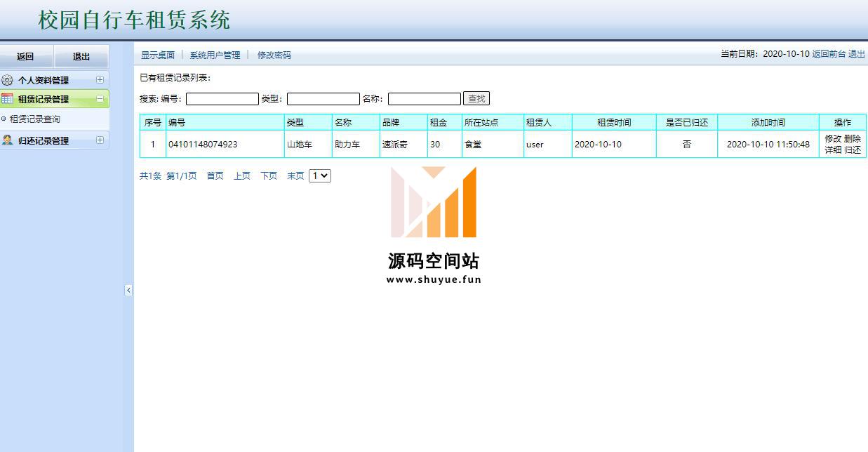Select 租赁记录查询 submenu item
Image resolution: width=868 pixels, height=452 pixels.
[x=35, y=119]
